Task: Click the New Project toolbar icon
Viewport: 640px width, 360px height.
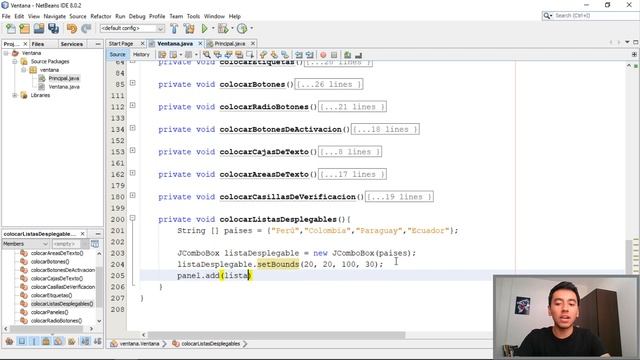Action: [24, 28]
